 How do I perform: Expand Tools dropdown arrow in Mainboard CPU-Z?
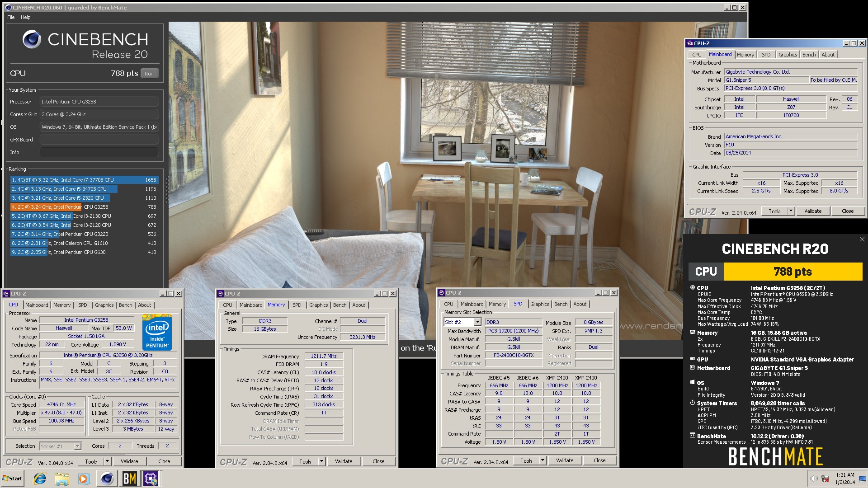coord(791,211)
